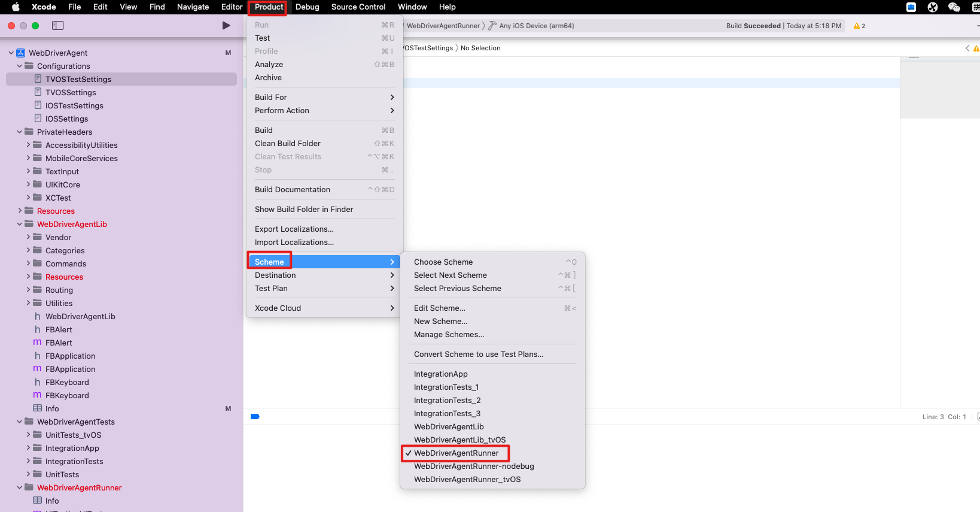The width and height of the screenshot is (980, 512).
Task: Click the Run play button in toolbar
Action: point(226,26)
